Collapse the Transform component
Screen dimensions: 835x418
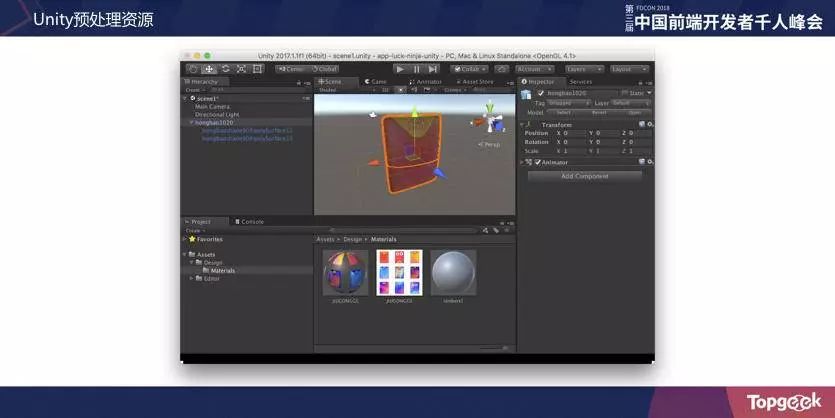tap(522, 124)
